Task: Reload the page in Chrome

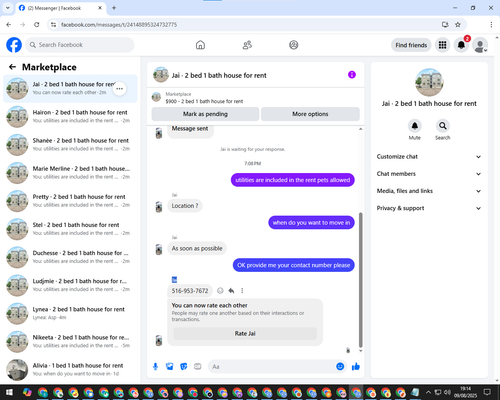Action: tap(37, 25)
